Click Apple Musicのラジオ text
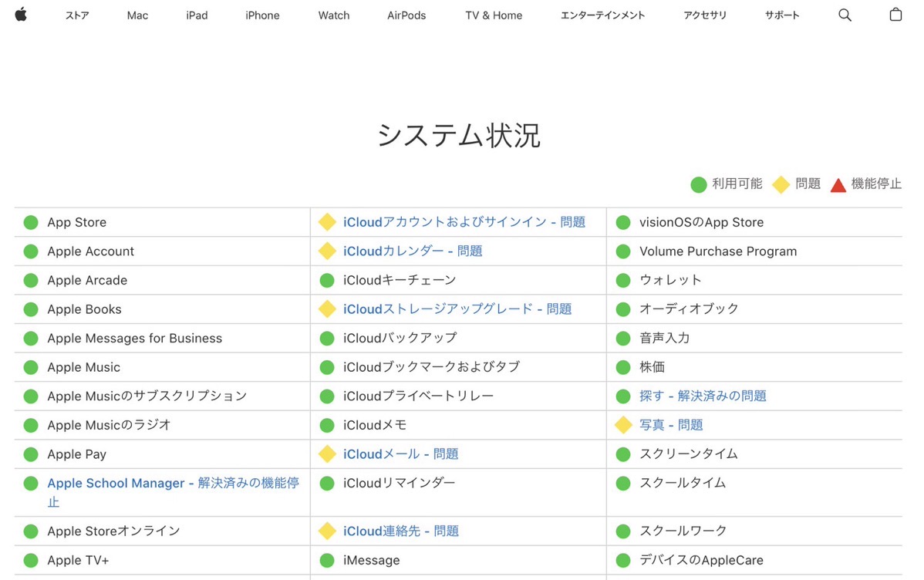This screenshot has height=580, width=924. point(109,425)
